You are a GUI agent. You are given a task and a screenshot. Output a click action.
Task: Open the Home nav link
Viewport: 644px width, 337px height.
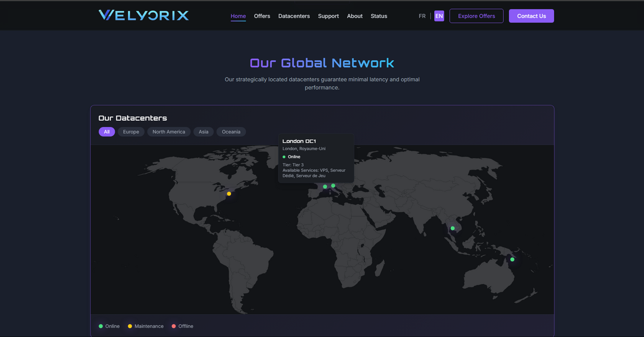pyautogui.click(x=238, y=16)
